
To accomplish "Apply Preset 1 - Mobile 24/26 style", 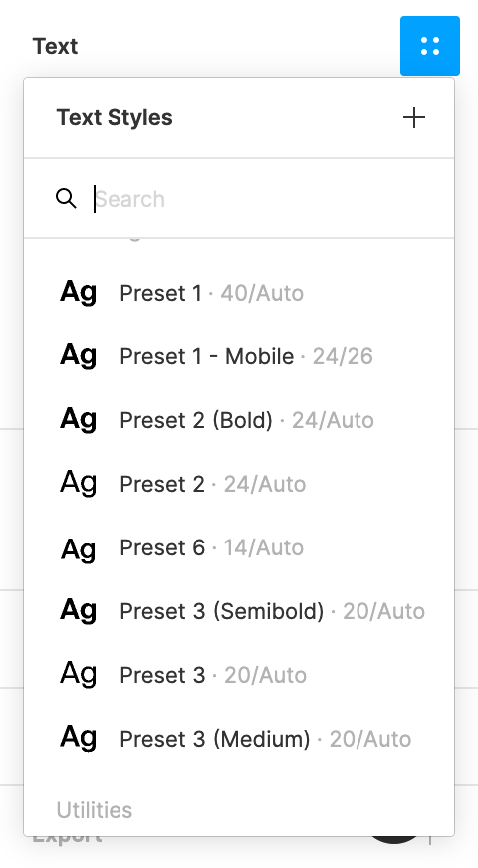I will [x=239, y=356].
